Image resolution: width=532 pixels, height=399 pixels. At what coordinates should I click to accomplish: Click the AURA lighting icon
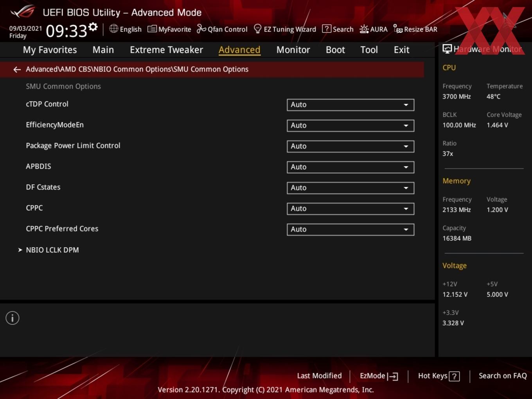(x=364, y=29)
